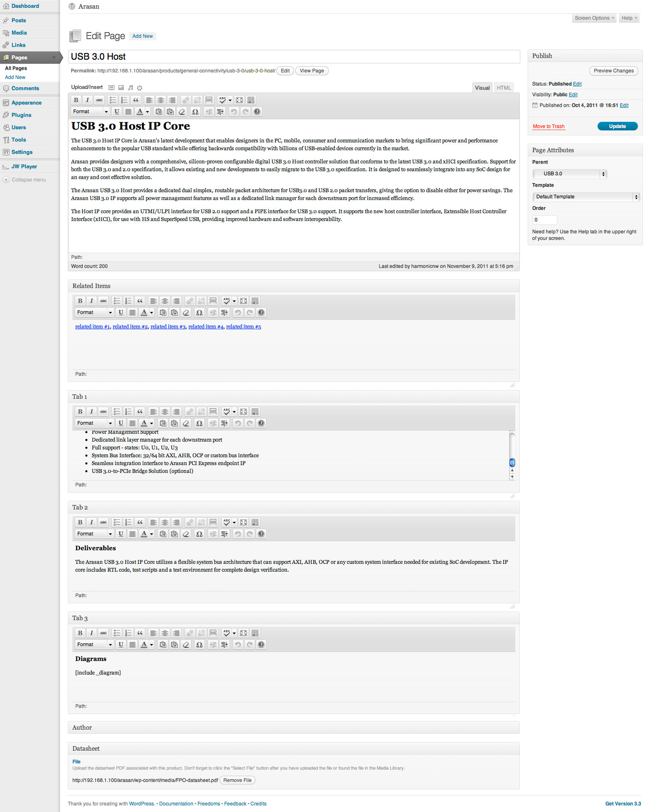The width and height of the screenshot is (649, 812).
Task: Insert blockquote in the main editor
Action: (x=136, y=100)
